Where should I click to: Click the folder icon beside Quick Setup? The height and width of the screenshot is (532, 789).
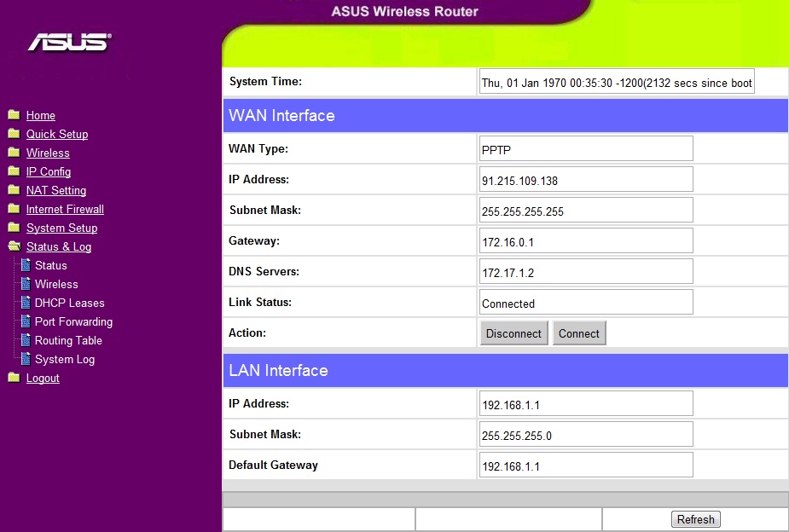(15, 134)
